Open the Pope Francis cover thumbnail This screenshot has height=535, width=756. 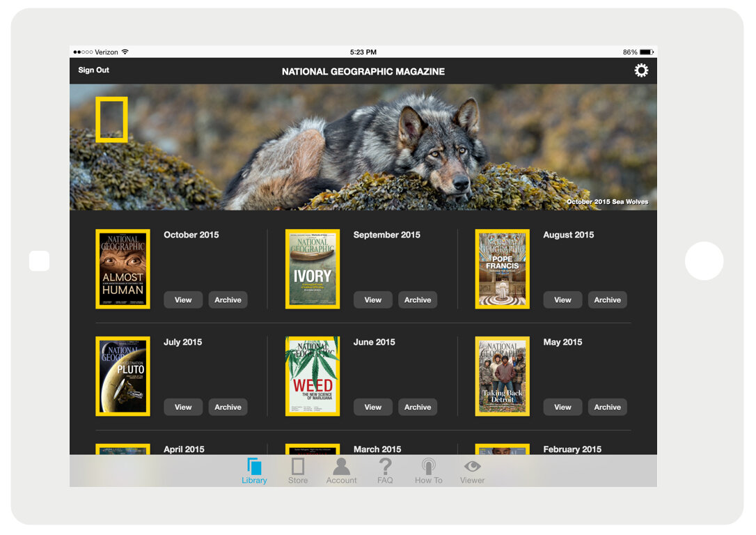click(x=503, y=269)
